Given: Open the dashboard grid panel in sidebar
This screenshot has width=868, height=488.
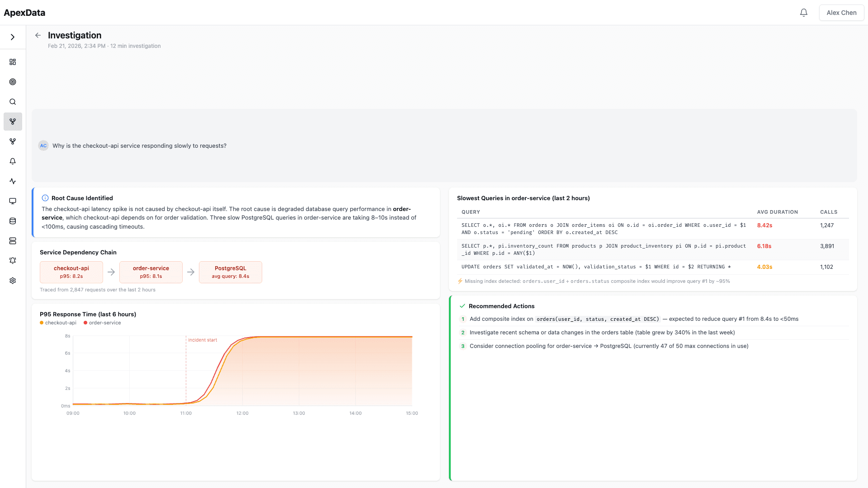Looking at the screenshot, I should coord(13,62).
